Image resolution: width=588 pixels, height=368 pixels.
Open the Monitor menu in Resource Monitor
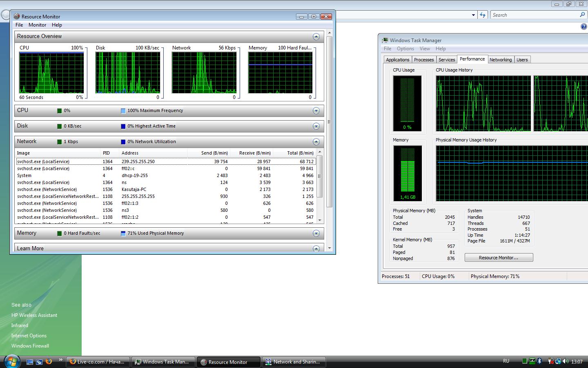(37, 25)
